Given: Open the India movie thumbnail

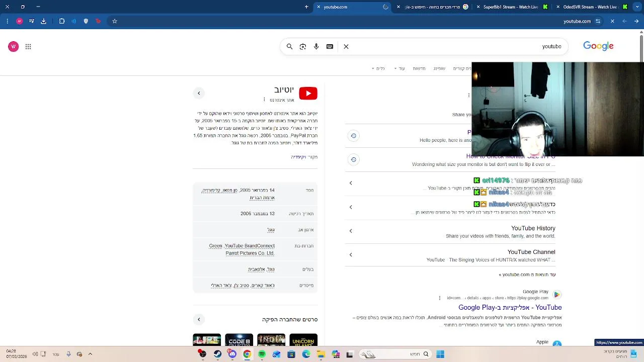Looking at the screenshot, I should tap(271, 340).
